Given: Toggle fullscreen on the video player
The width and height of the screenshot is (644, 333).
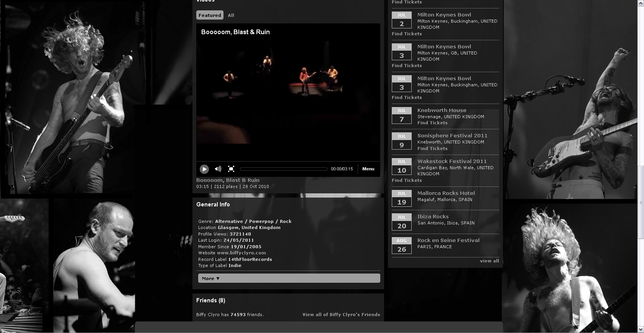Looking at the screenshot, I should pos(231,169).
